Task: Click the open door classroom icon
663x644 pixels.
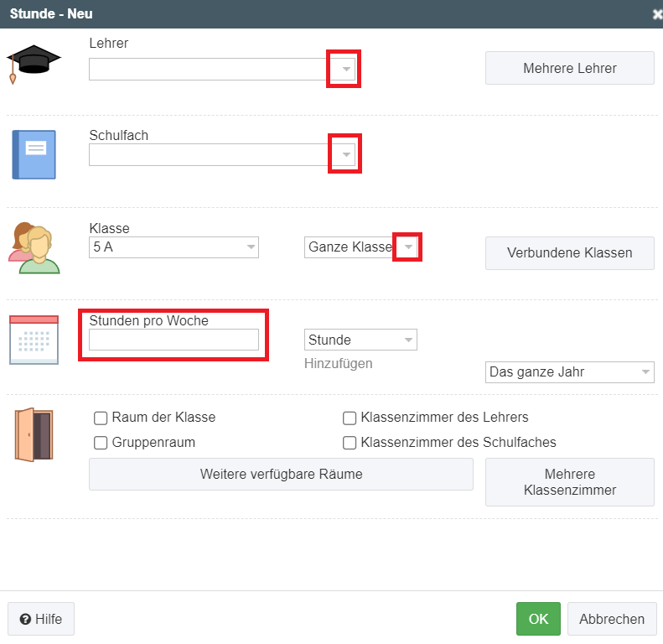Action: pos(34,434)
